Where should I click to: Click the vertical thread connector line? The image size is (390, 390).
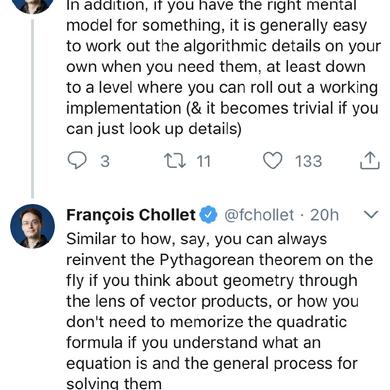tap(32, 109)
